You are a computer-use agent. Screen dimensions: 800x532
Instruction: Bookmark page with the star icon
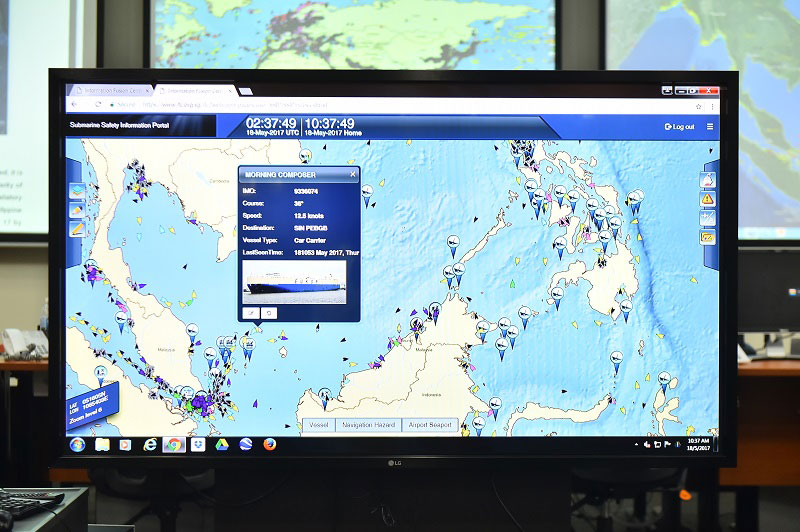pos(697,104)
